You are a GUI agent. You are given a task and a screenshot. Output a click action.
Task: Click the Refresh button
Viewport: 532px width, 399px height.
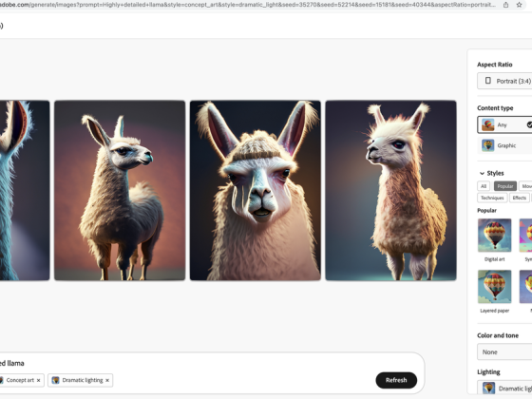click(396, 380)
